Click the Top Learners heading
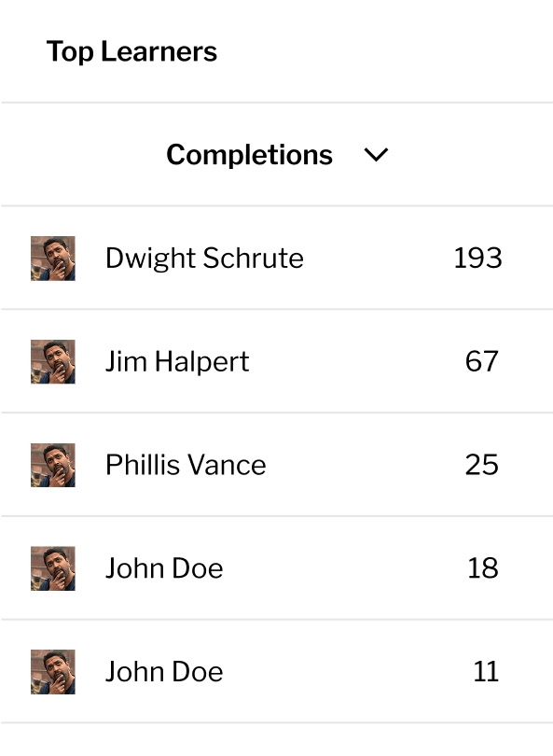Screen dimensions: 553x756 click(131, 51)
